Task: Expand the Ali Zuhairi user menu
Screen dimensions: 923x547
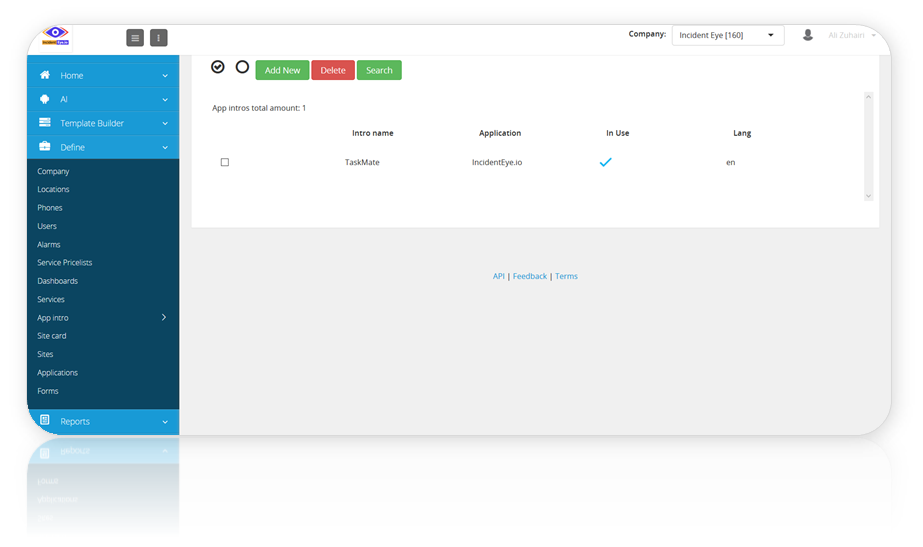Action: point(852,35)
